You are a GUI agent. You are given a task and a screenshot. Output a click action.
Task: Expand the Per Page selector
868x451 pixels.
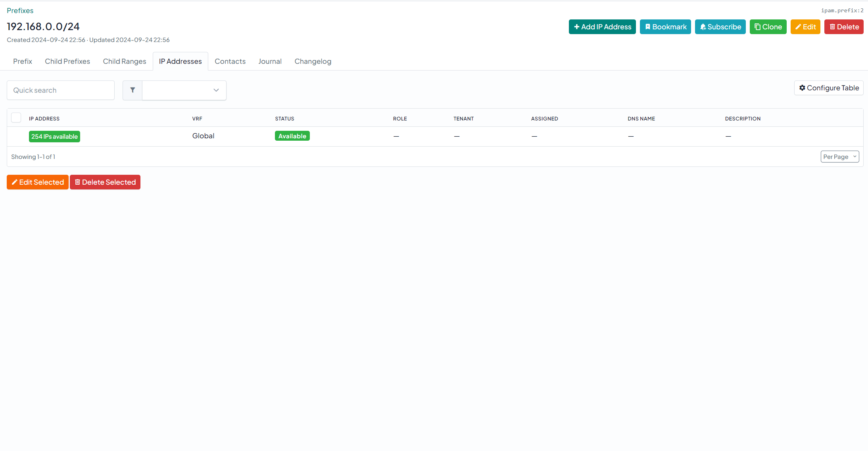pyautogui.click(x=839, y=157)
